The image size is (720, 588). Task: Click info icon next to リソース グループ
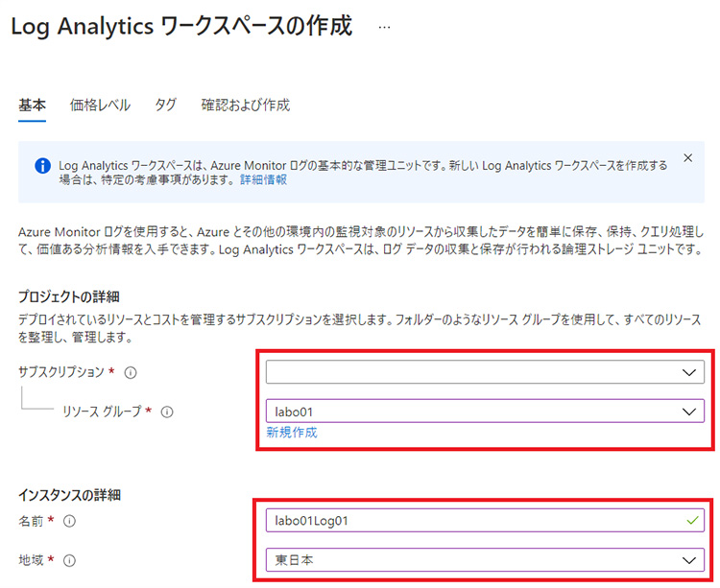coord(166,412)
